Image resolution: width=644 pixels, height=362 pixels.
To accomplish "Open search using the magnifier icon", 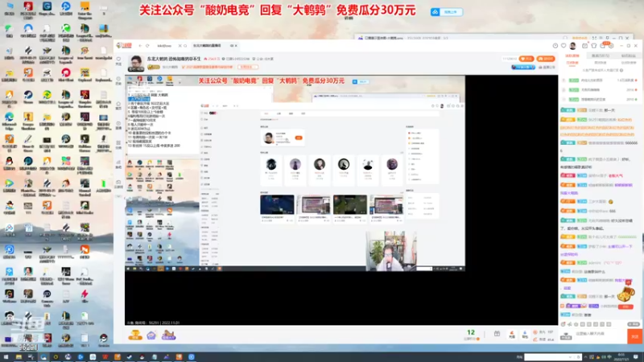I will coord(185,46).
